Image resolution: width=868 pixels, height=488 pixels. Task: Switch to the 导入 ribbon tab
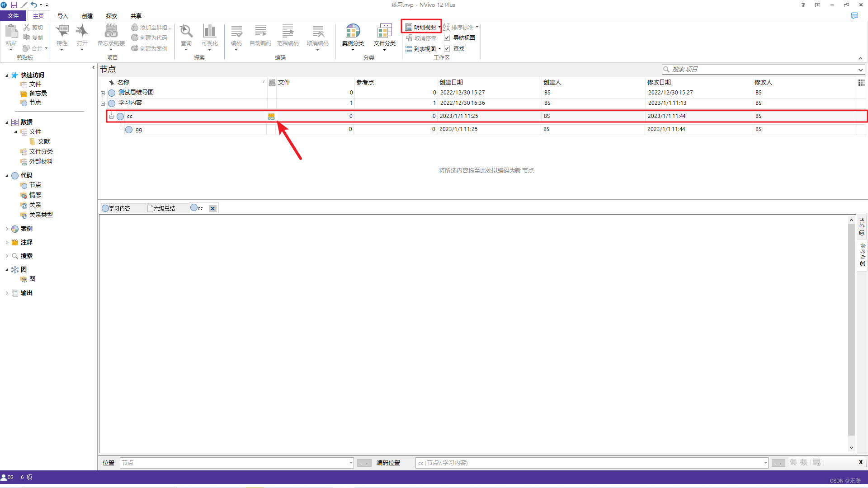pos(62,16)
